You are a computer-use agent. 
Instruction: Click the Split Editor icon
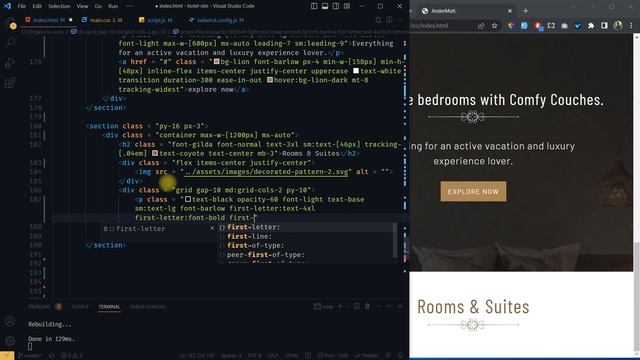pos(389,20)
